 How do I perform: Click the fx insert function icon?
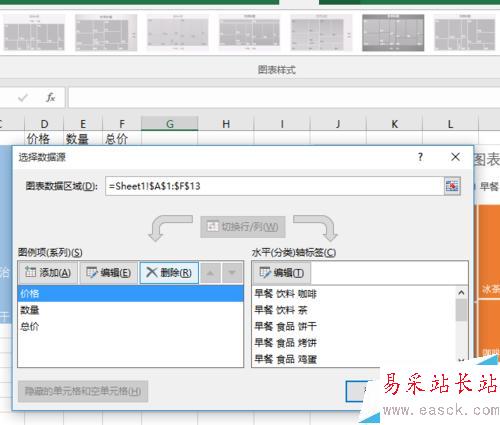(x=50, y=98)
